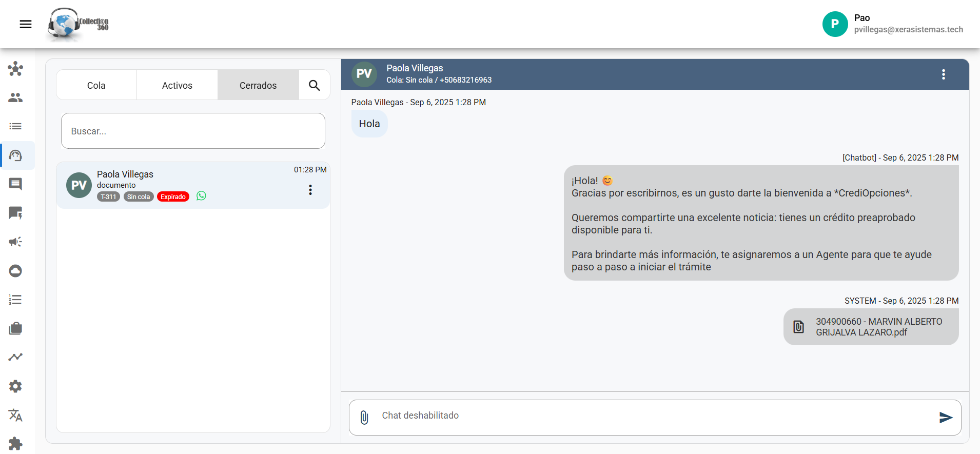Switch to the Cola tab

pyautogui.click(x=96, y=85)
